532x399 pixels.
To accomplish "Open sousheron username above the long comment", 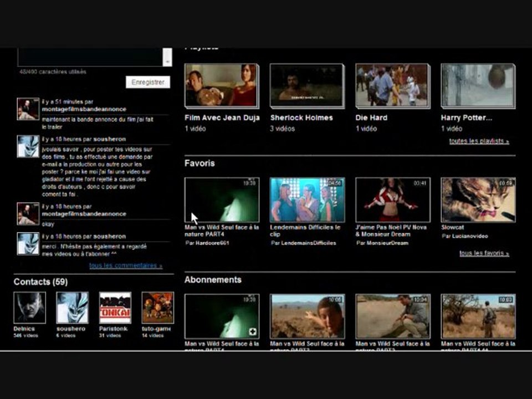I will (x=109, y=139).
